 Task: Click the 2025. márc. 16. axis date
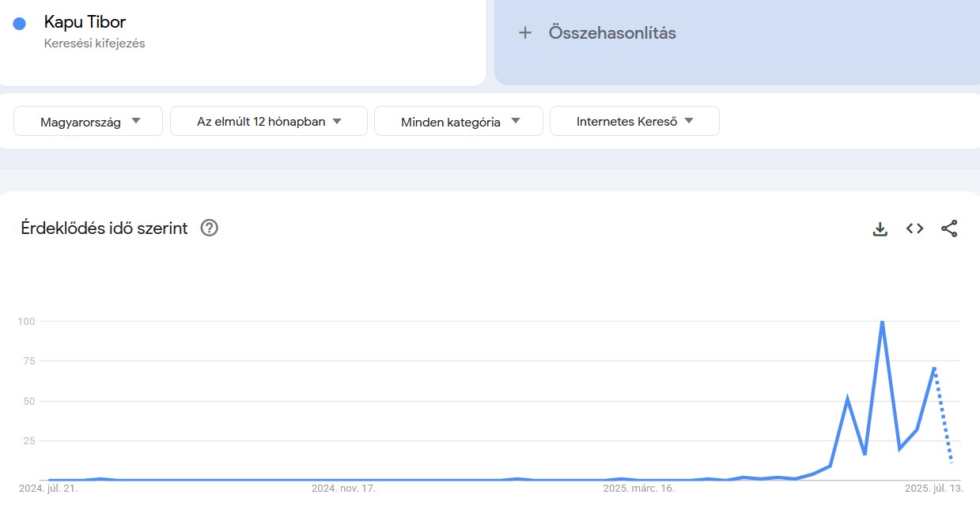click(638, 489)
